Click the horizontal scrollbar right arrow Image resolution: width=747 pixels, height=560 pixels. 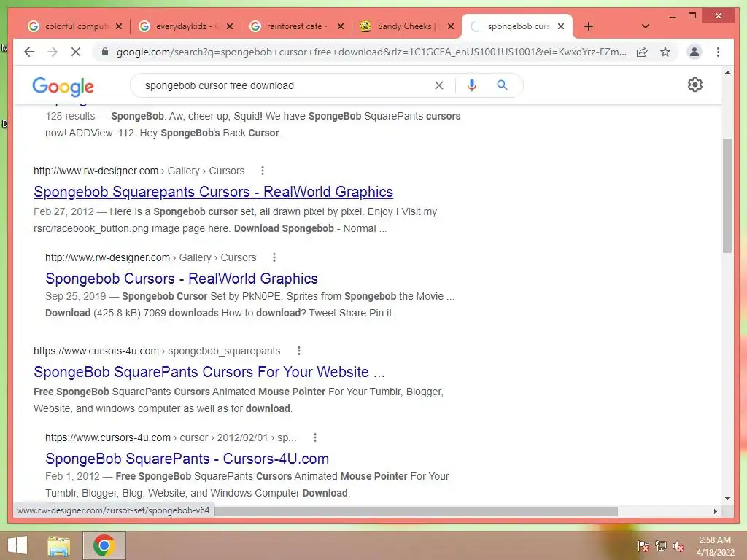click(x=715, y=511)
